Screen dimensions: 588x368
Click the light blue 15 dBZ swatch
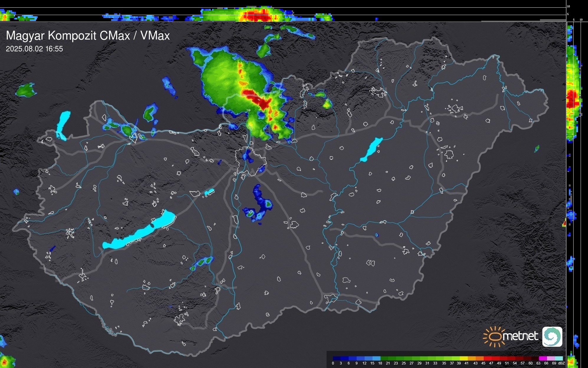pyautogui.click(x=376, y=358)
